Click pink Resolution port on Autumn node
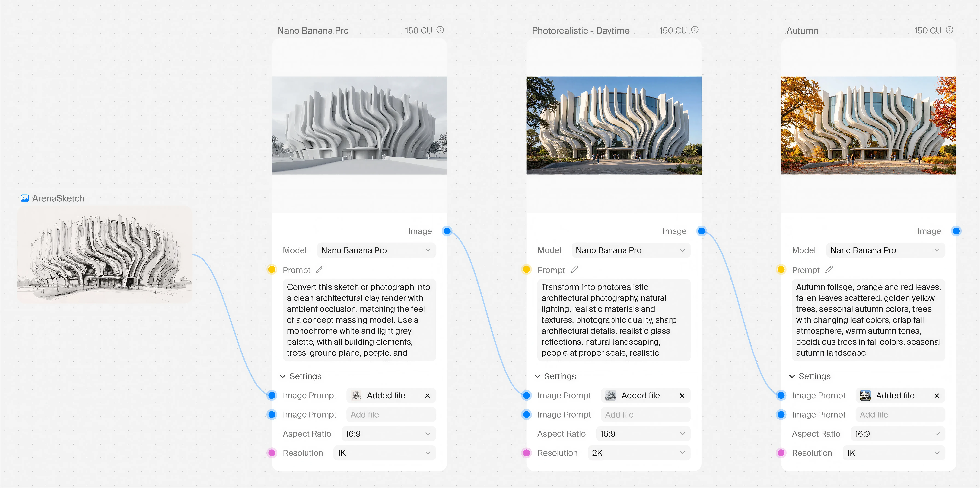Viewport: 980px width, 488px height. 781,453
